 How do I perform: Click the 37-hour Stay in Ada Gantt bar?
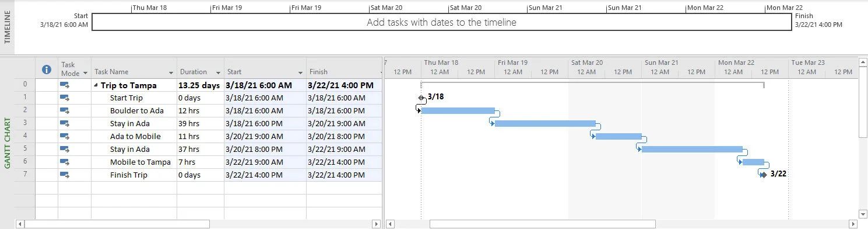click(692, 149)
